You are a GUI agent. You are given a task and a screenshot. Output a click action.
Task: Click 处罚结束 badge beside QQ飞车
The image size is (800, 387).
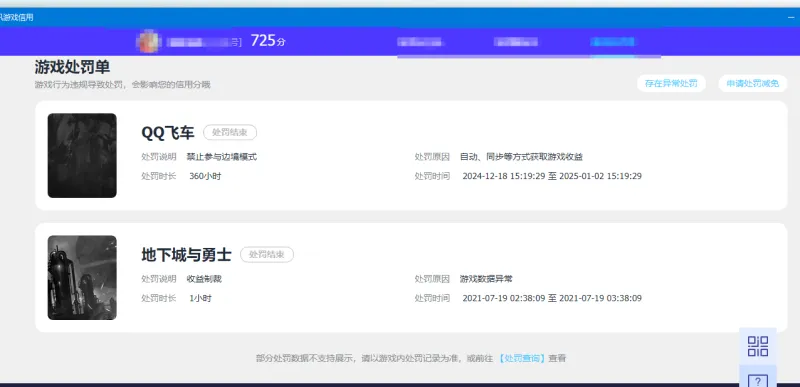click(x=230, y=133)
